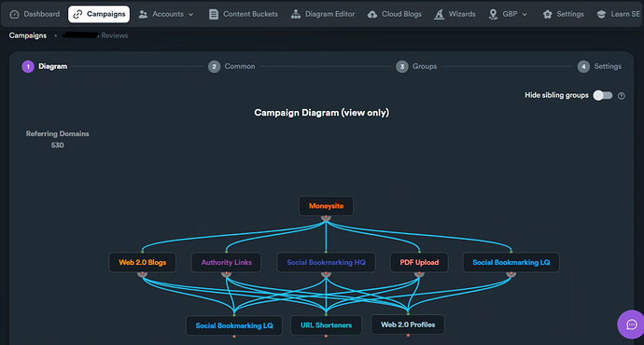Click the Campaigns link chain icon

coord(77,14)
